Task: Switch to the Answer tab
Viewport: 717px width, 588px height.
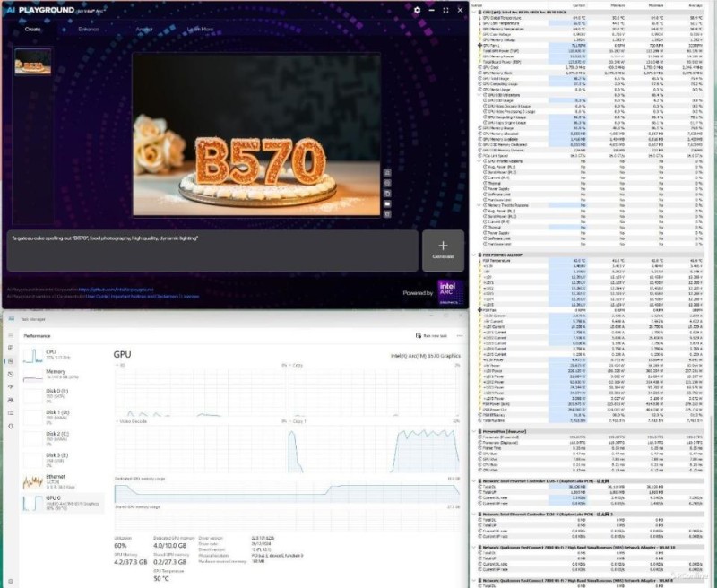Action: tap(143, 30)
